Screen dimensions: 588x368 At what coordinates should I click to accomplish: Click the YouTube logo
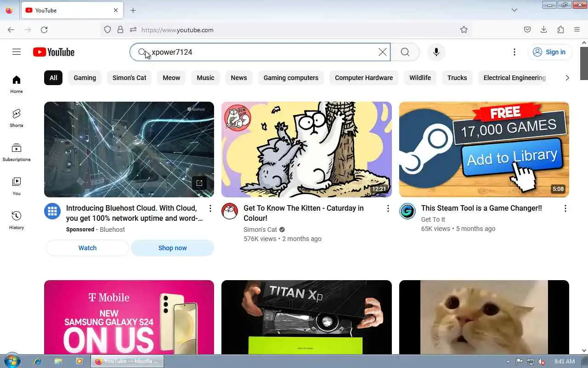coord(54,52)
